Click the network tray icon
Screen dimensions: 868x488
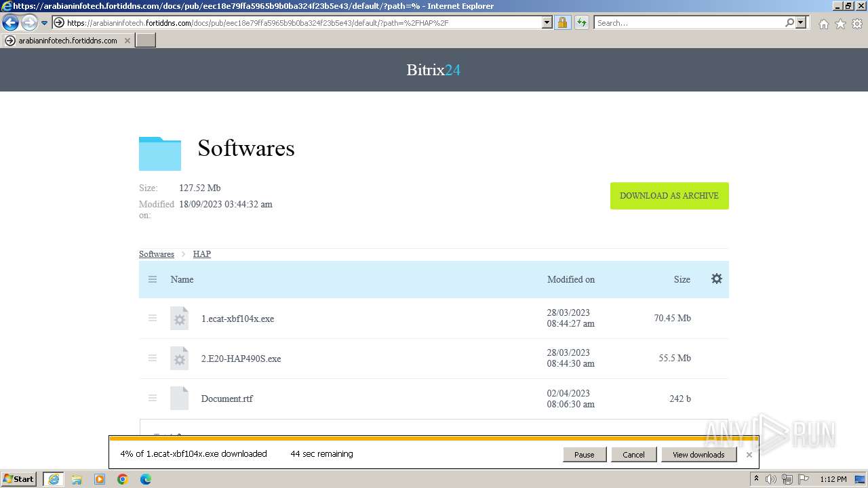(x=787, y=479)
